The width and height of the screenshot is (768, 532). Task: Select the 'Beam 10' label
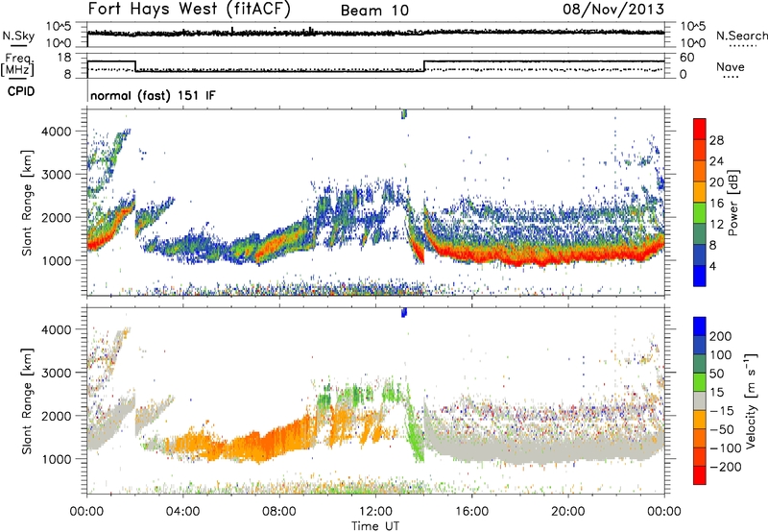pyautogui.click(x=374, y=11)
